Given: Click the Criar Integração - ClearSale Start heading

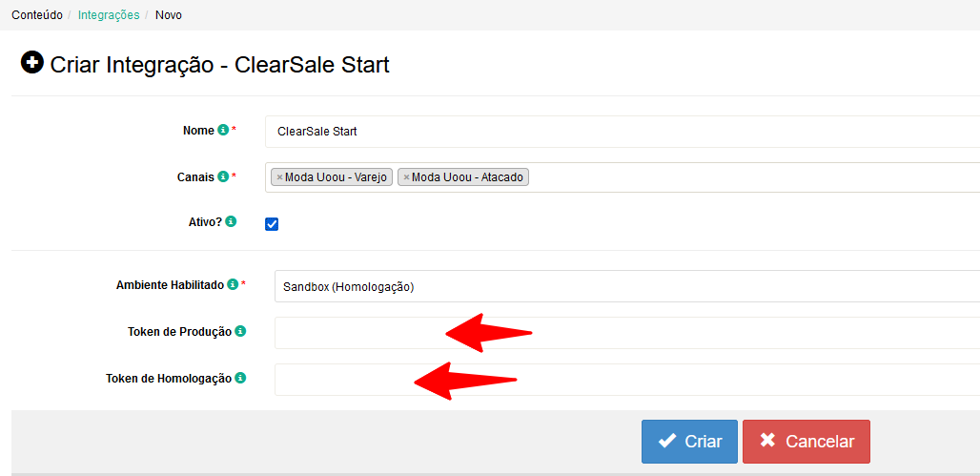Looking at the screenshot, I should pyautogui.click(x=220, y=65).
